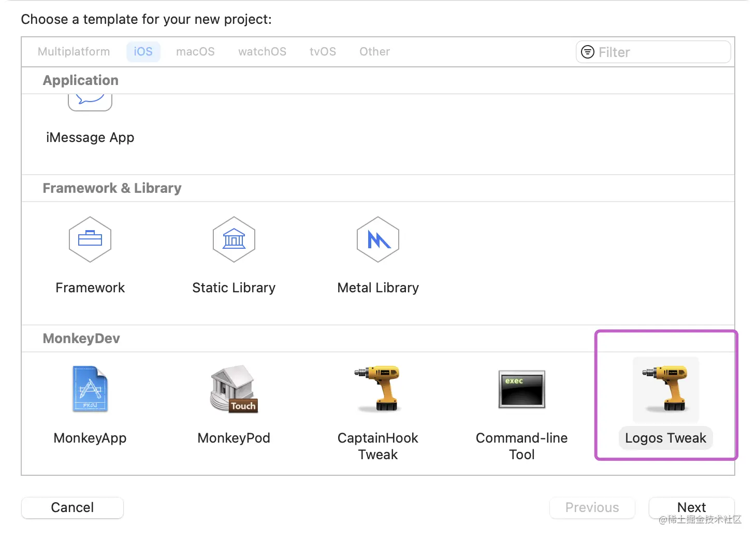Select the Logos Tweak drill icon
Screen dimensions: 756x539
click(666, 389)
